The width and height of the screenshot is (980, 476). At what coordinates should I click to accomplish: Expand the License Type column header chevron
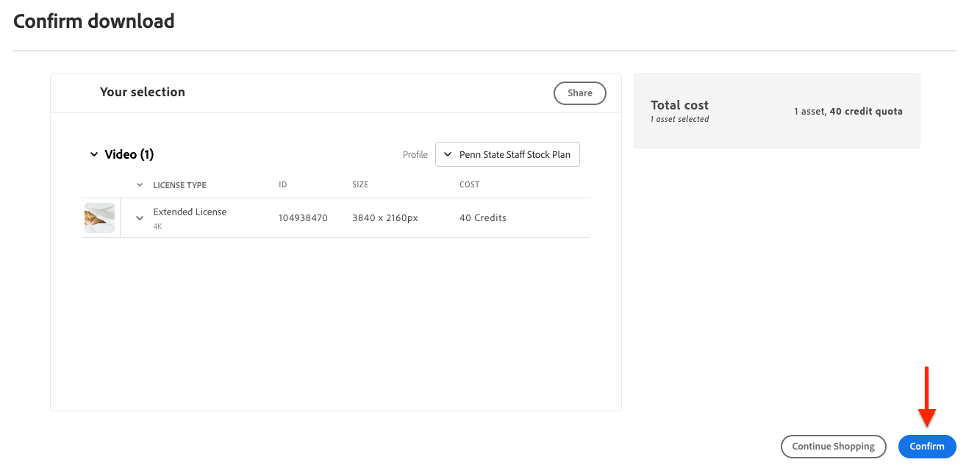(140, 185)
